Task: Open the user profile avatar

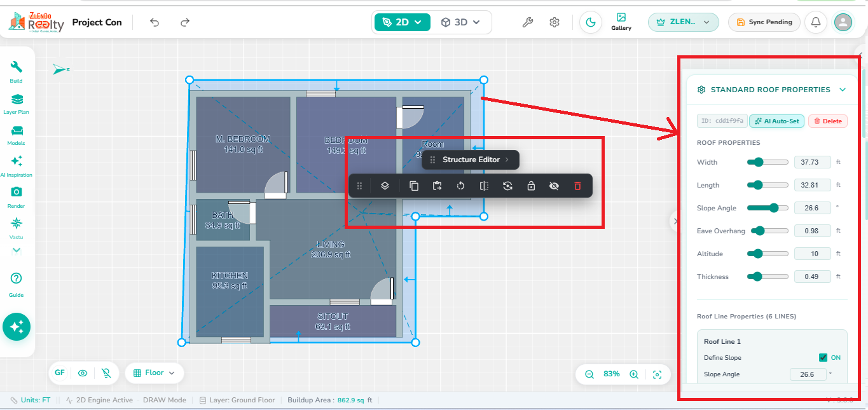Action: coord(843,22)
